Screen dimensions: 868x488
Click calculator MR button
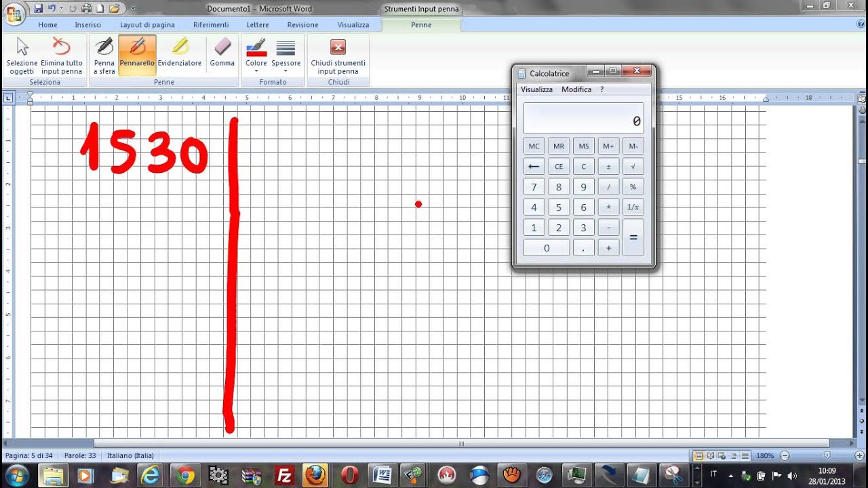click(559, 146)
